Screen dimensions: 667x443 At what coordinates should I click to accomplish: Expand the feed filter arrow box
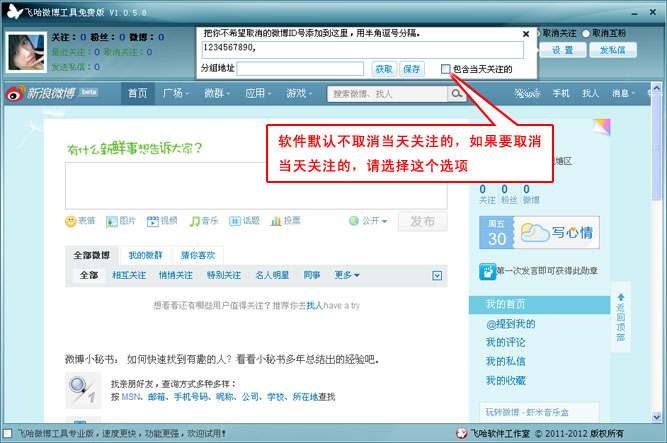[437, 276]
